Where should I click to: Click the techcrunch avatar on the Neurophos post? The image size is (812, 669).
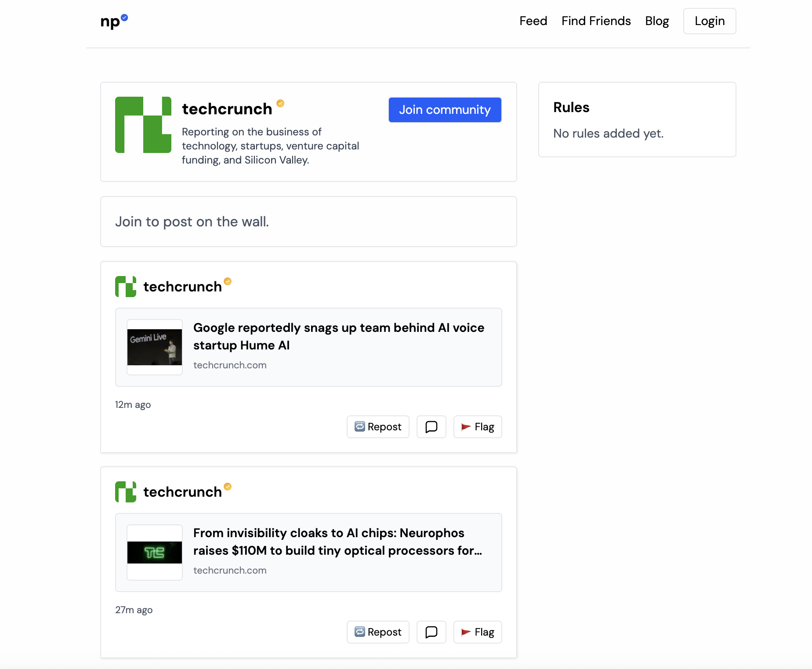(126, 492)
